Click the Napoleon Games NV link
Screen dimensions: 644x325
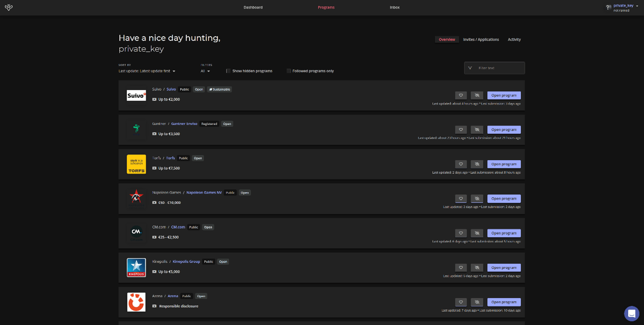(x=204, y=193)
